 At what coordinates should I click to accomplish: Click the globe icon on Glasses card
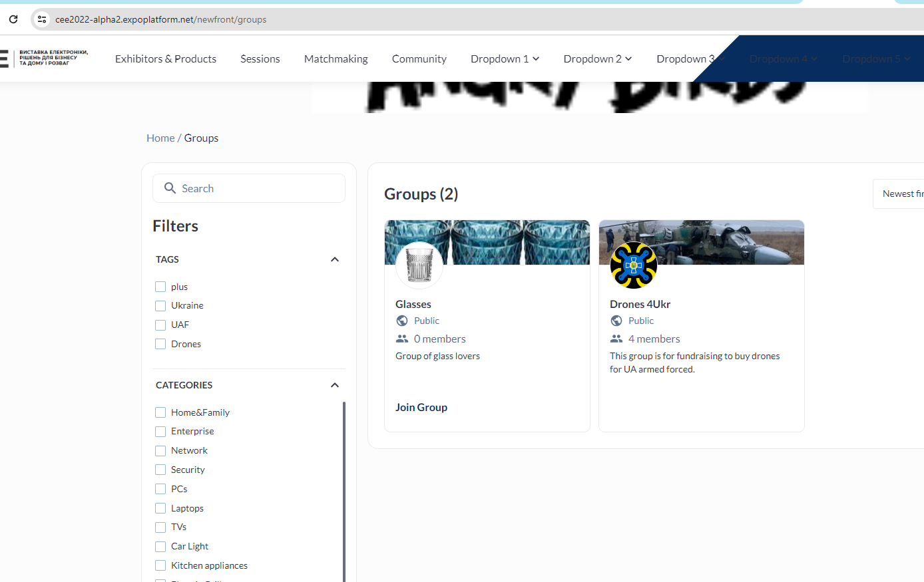click(x=402, y=321)
